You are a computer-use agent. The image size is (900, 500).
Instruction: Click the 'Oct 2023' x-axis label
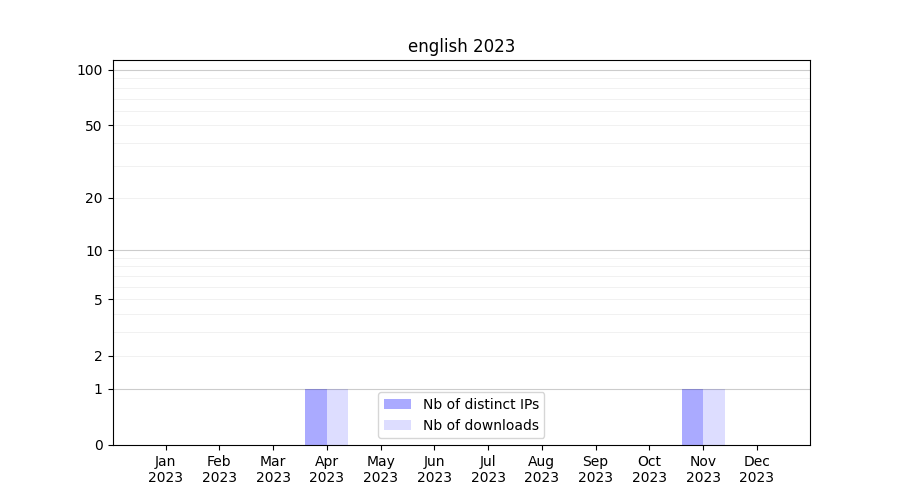click(649, 469)
